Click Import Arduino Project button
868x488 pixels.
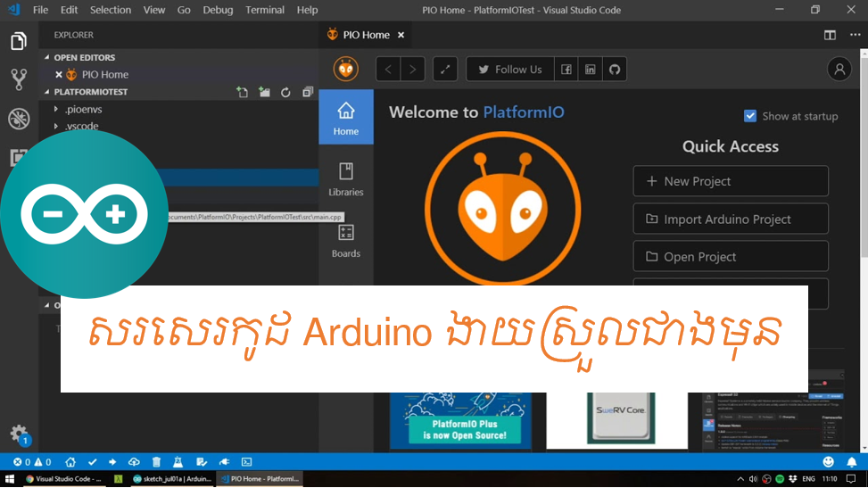click(x=731, y=219)
